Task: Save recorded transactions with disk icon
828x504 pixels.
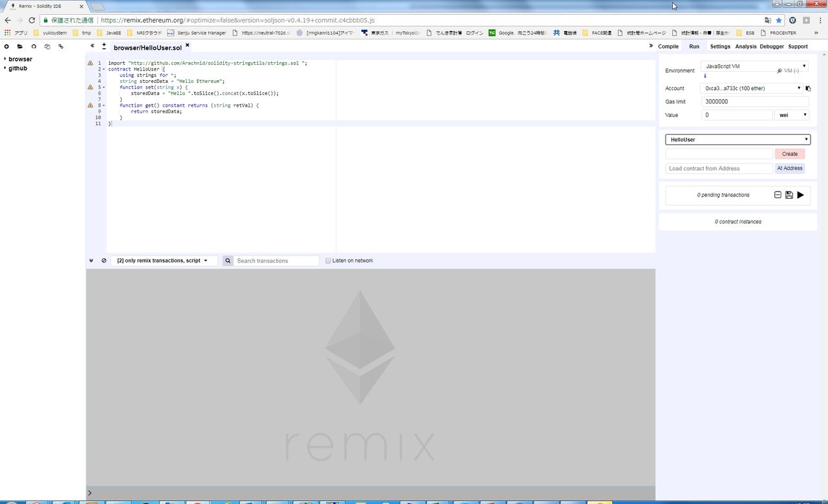Action: 789,195
